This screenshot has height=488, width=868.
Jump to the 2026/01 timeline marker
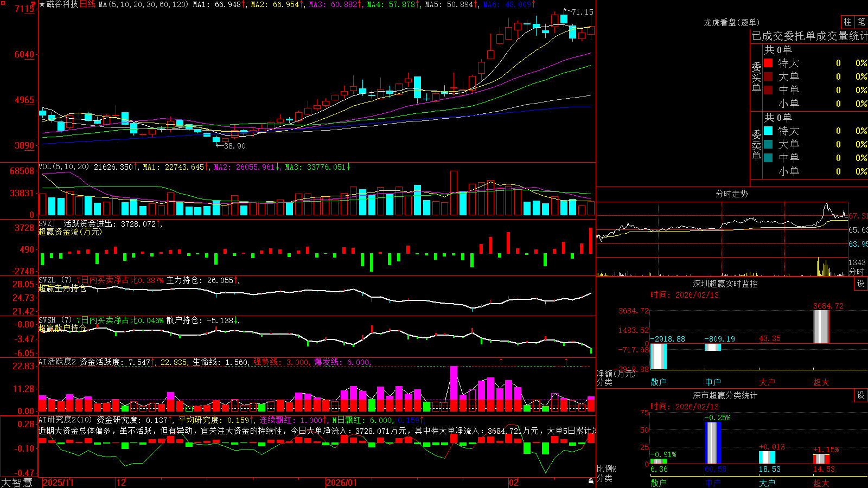coord(341,483)
